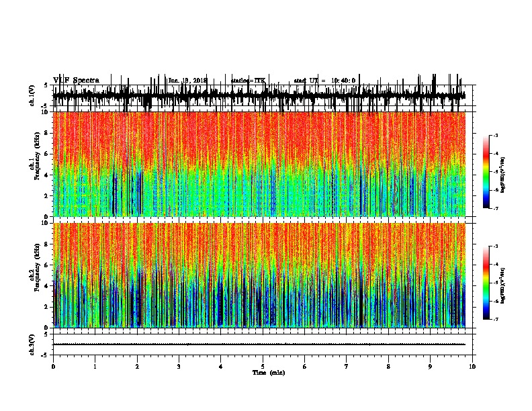Click the ch.2 'Frequency (kHz)' axis label
This screenshot has width=532, height=411.
(x=37, y=267)
